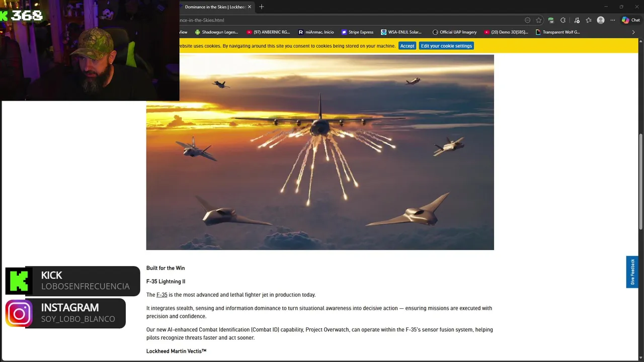Open the browser Settings and more menu
The width and height of the screenshot is (644, 362).
613,20
